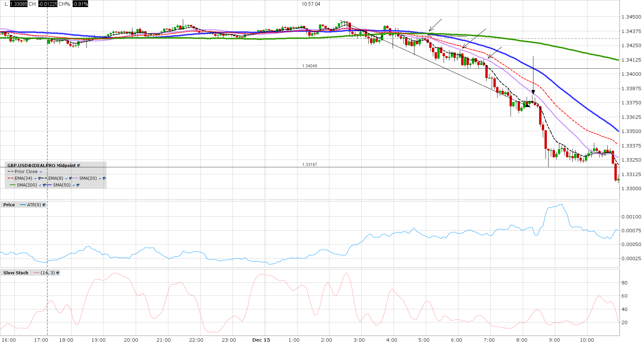Open the settings icon next to SMA(200)
Viewport: 644px width, 345px height.
(44, 185)
